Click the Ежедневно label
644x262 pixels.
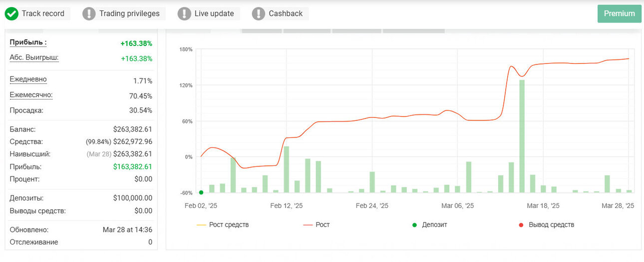tap(28, 79)
